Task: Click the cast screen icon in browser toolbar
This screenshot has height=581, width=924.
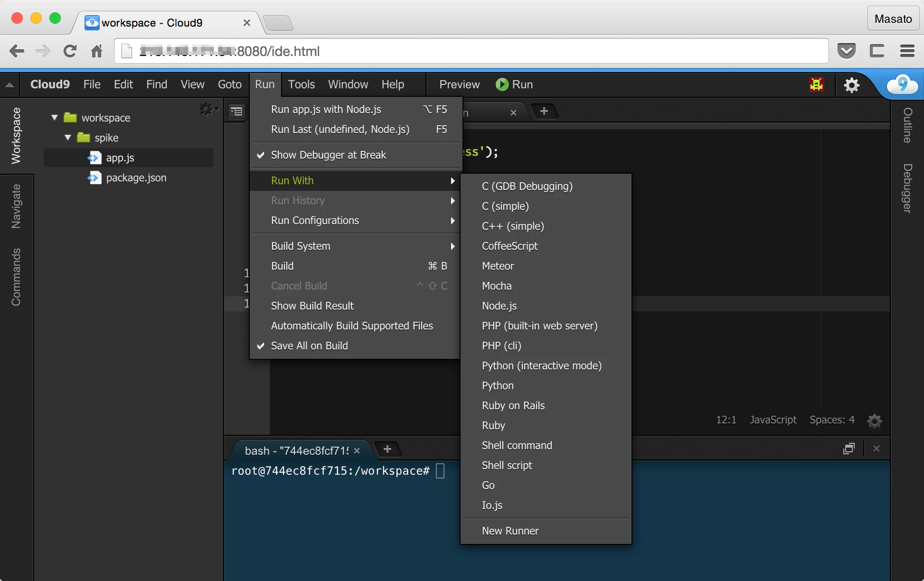Action: pos(877,51)
